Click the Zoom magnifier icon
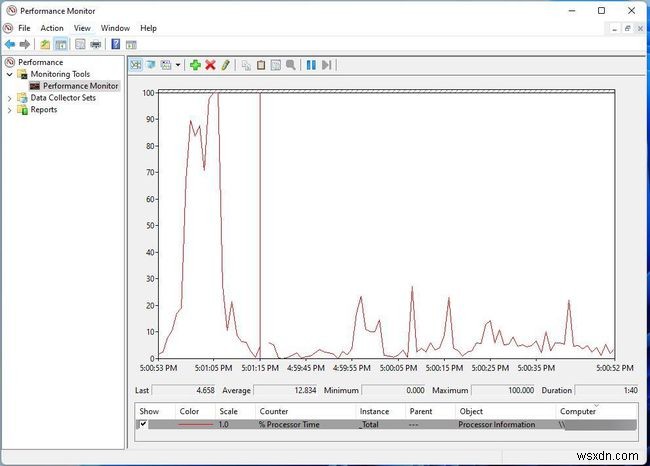 [291, 65]
